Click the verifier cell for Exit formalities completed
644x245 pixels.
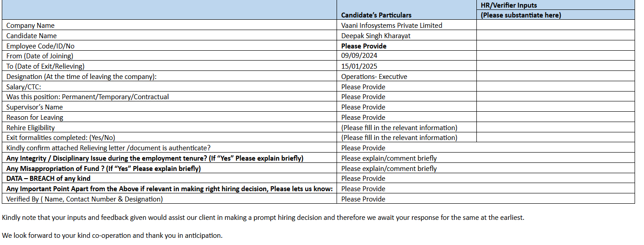pos(555,137)
